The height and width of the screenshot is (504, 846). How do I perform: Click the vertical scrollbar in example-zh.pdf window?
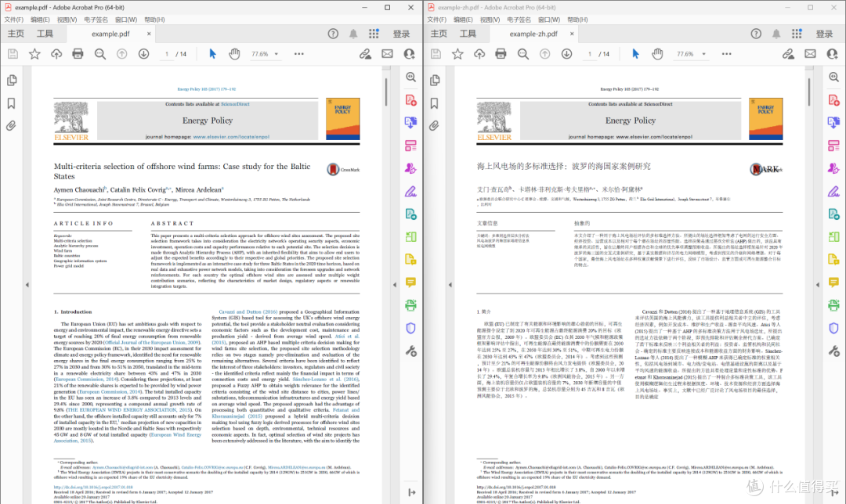(x=809, y=92)
